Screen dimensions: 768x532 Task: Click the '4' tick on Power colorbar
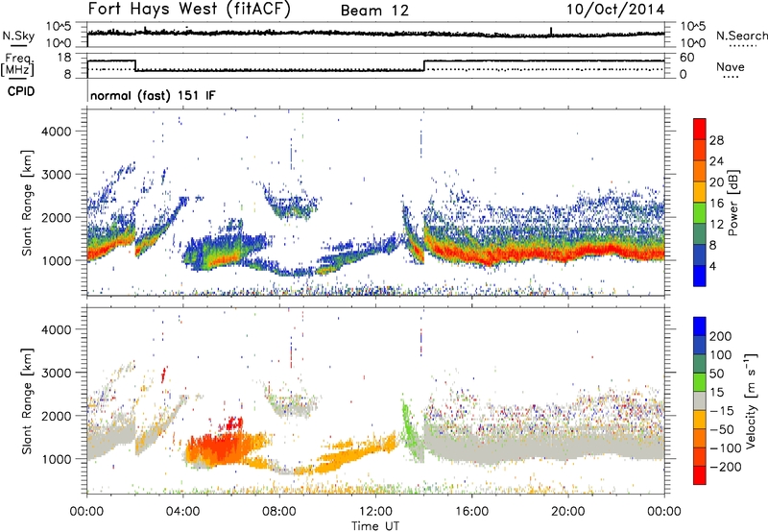pyautogui.click(x=712, y=267)
